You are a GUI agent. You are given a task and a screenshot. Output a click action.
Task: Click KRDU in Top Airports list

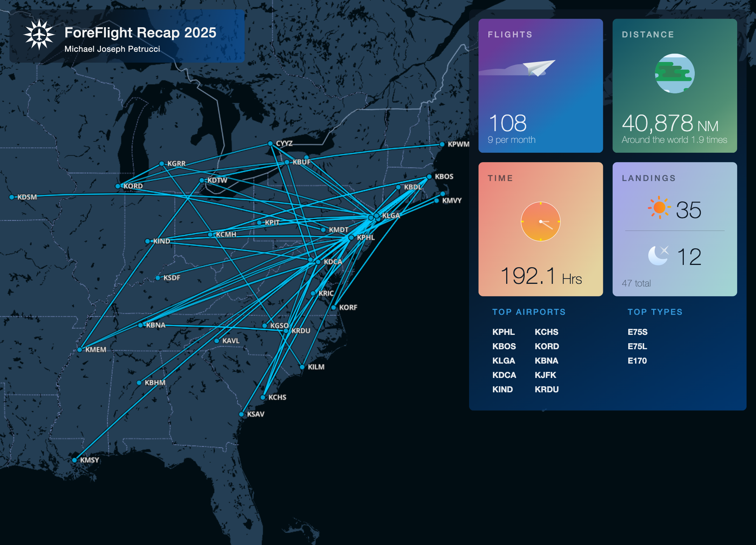[x=547, y=389]
